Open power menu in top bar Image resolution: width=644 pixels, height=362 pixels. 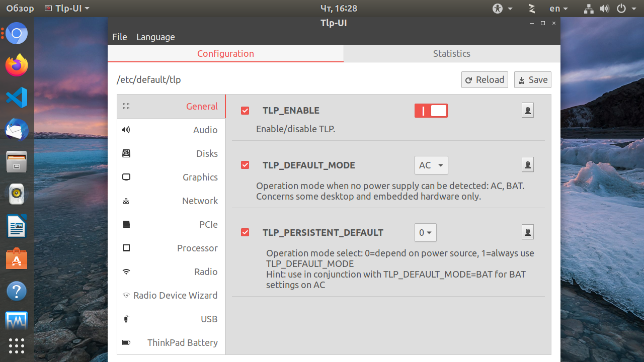pyautogui.click(x=627, y=9)
